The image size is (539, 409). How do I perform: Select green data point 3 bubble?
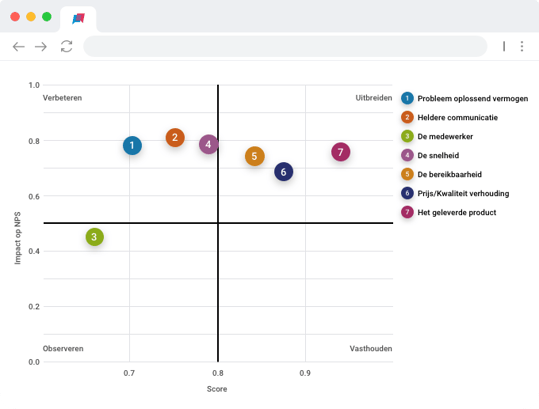tap(95, 237)
